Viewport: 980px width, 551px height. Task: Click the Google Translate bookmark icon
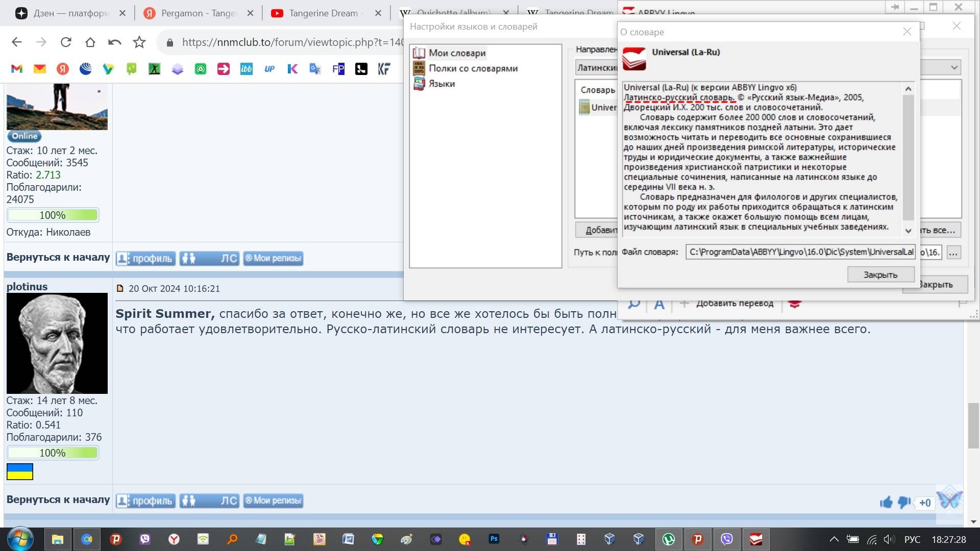tap(315, 69)
